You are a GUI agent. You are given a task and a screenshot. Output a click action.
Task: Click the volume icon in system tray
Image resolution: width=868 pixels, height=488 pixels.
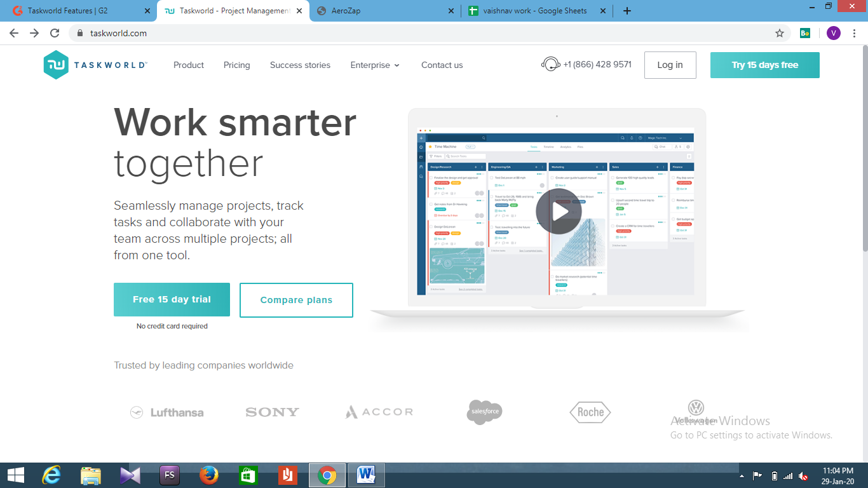pos(804,476)
